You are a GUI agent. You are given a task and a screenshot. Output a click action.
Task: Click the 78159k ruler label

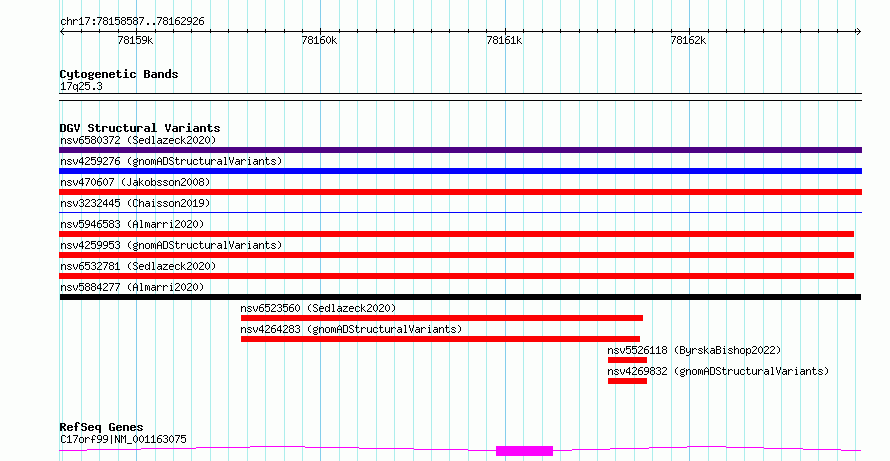point(135,40)
